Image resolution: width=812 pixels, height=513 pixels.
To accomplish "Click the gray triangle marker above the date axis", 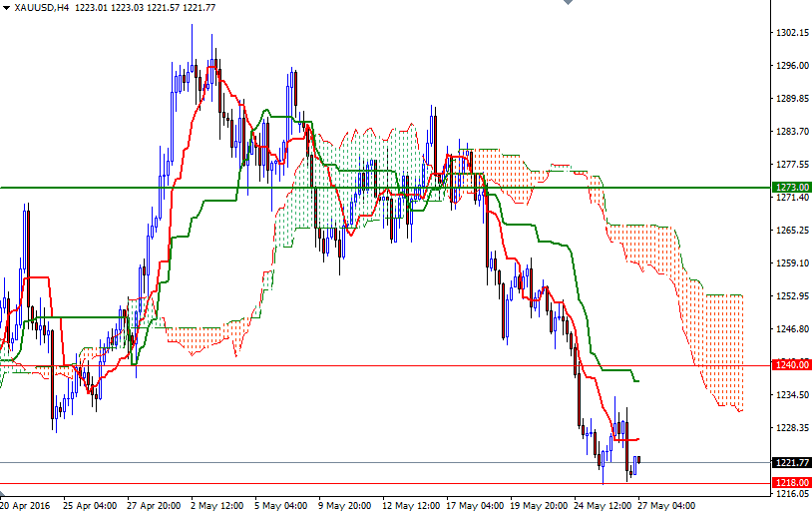I will click(2, 493).
